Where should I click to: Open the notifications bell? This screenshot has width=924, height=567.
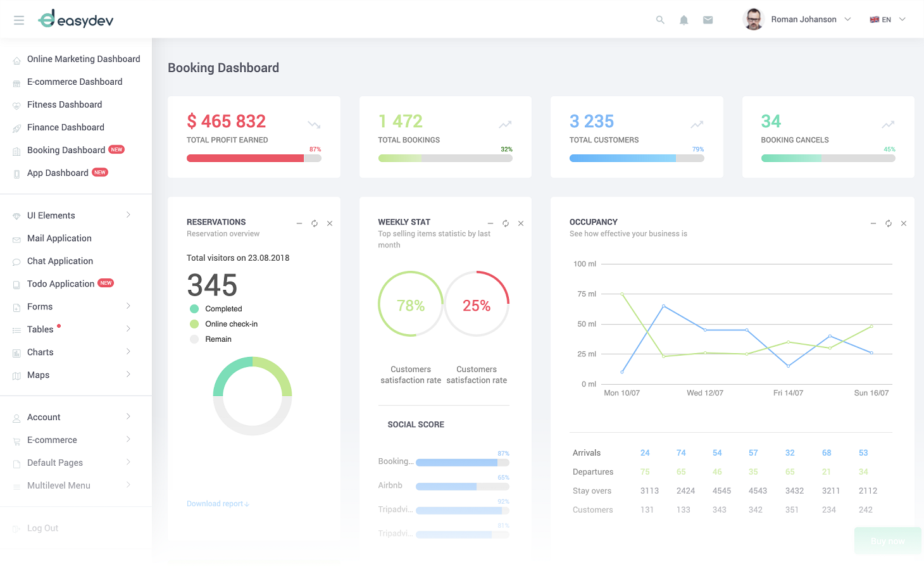pyautogui.click(x=684, y=20)
